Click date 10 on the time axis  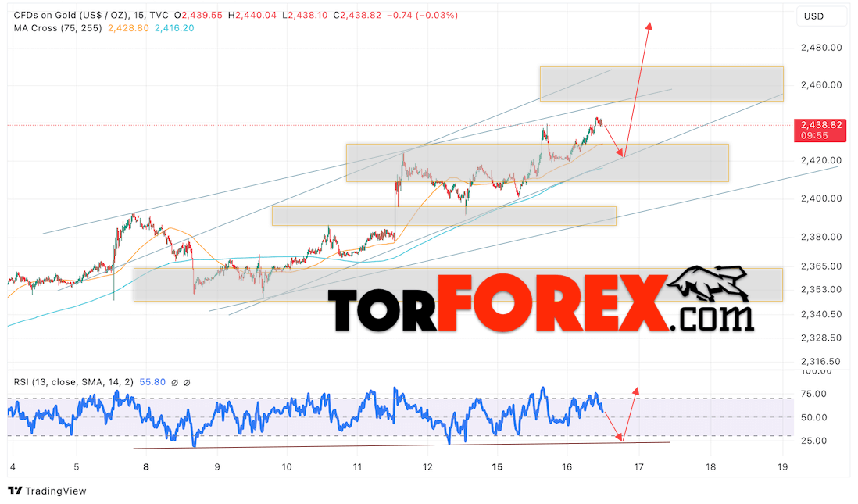click(x=287, y=466)
